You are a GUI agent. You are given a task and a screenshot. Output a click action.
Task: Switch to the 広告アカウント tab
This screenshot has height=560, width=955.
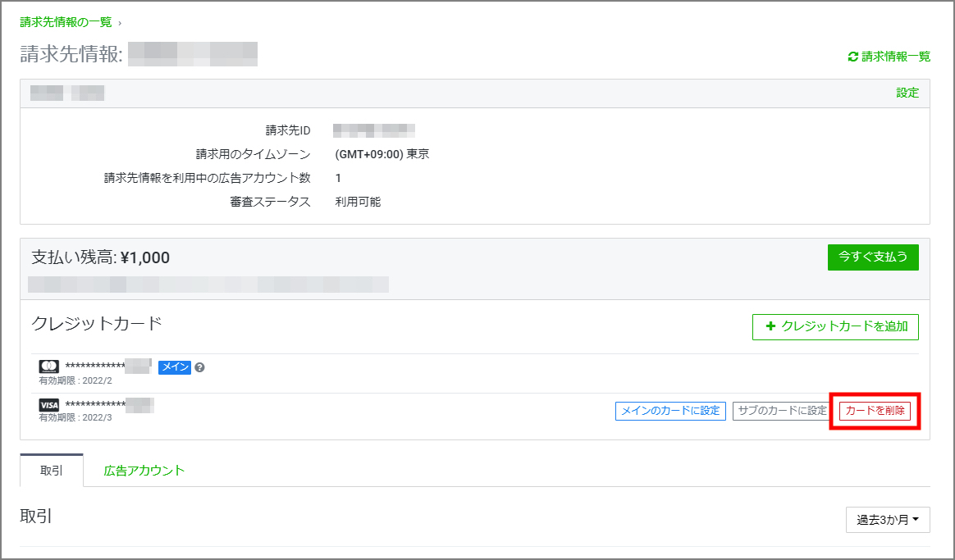[x=144, y=471]
